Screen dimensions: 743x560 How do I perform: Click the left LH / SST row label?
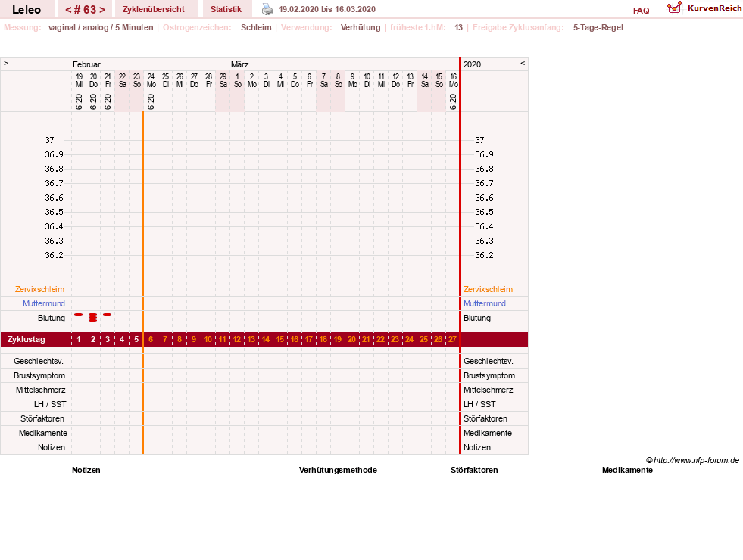pos(50,404)
